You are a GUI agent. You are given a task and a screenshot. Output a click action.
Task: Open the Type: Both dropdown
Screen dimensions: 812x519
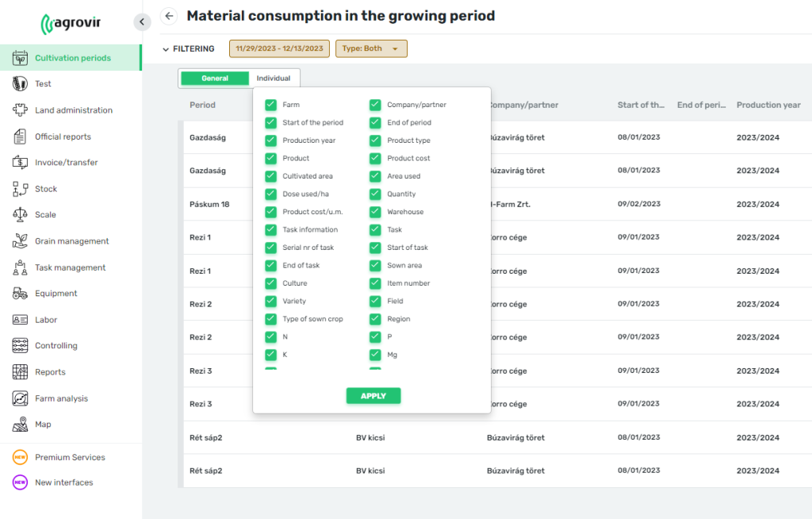[x=371, y=48]
